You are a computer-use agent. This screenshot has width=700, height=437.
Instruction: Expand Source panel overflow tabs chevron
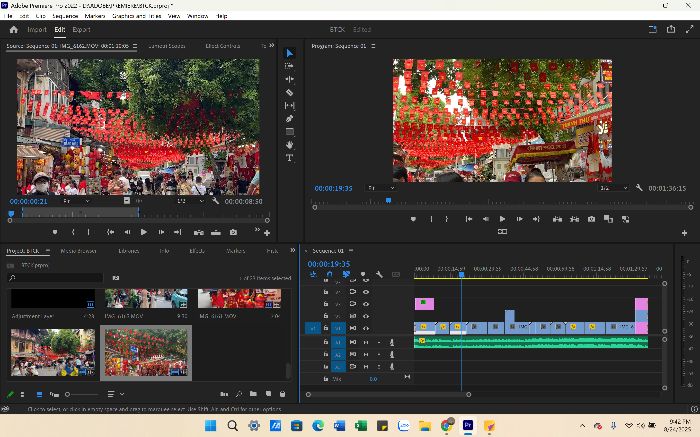click(x=272, y=46)
